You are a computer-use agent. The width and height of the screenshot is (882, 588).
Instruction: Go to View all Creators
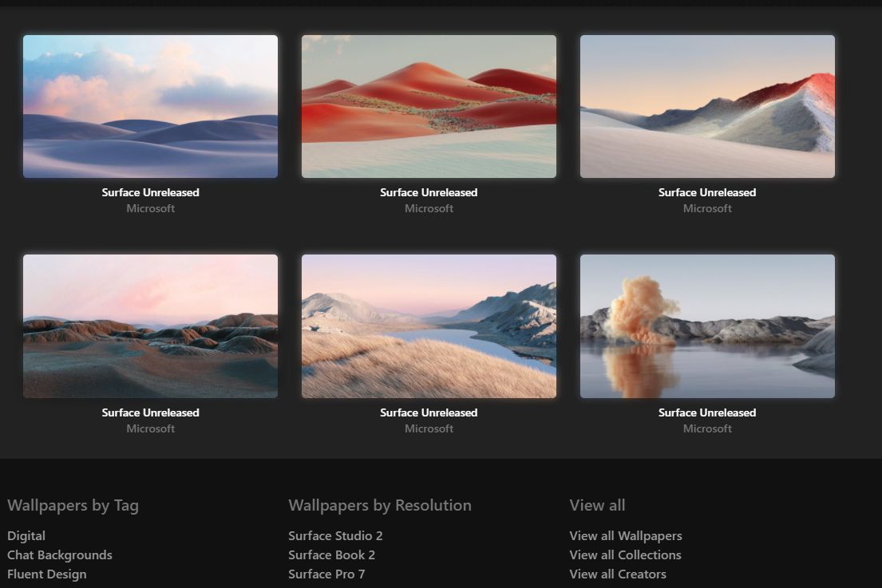tap(618, 574)
